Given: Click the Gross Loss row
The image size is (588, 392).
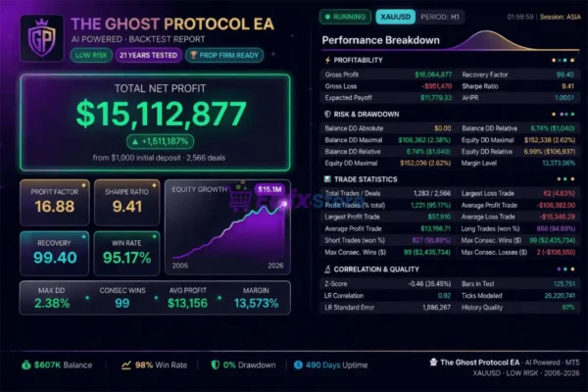Looking at the screenshot, I should 388,86.
